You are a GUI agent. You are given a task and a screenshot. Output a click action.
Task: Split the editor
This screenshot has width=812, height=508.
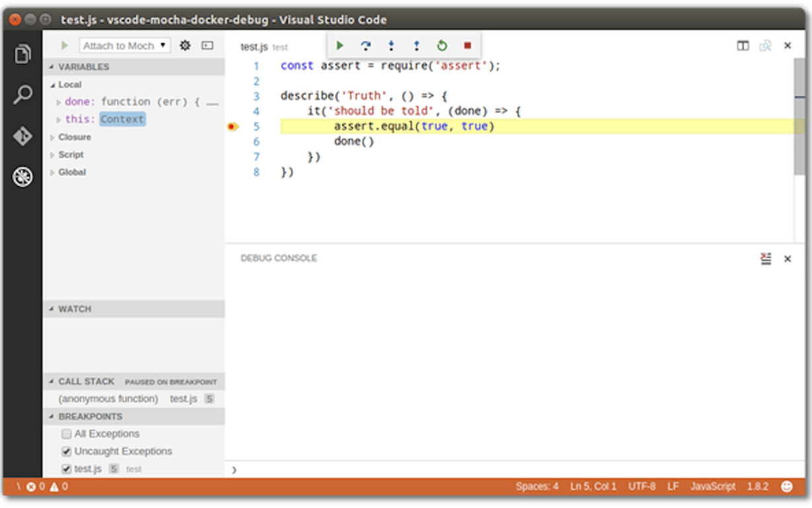click(x=742, y=46)
